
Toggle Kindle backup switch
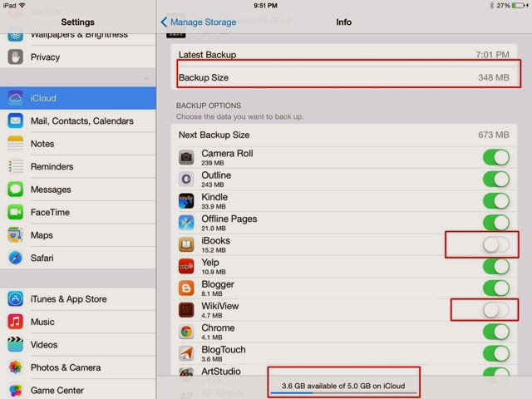[496, 201]
